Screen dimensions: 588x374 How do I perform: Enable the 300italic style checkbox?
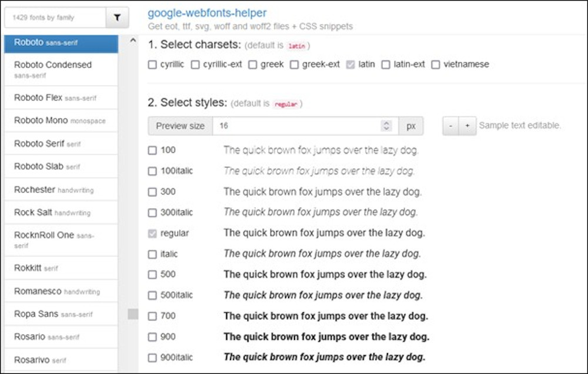pyautogui.click(x=152, y=213)
